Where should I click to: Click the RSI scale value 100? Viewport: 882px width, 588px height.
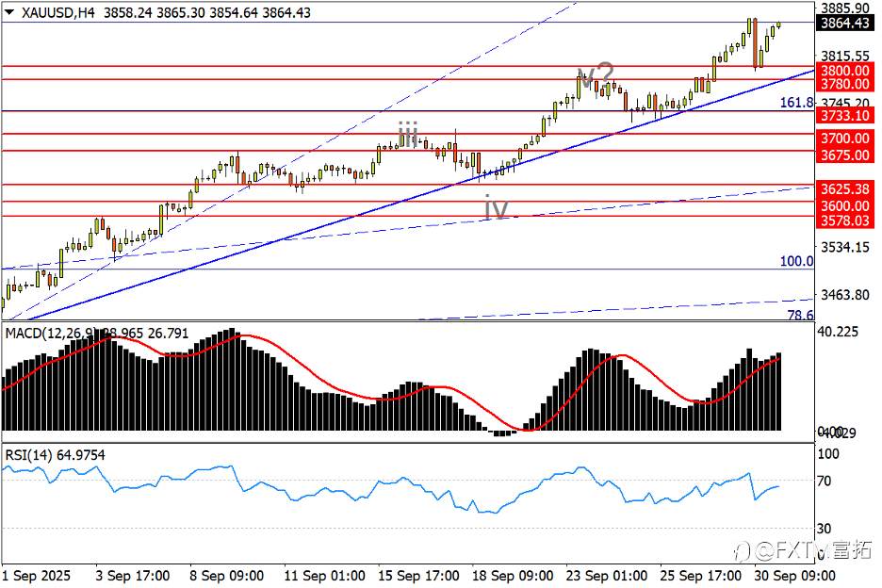pos(828,453)
